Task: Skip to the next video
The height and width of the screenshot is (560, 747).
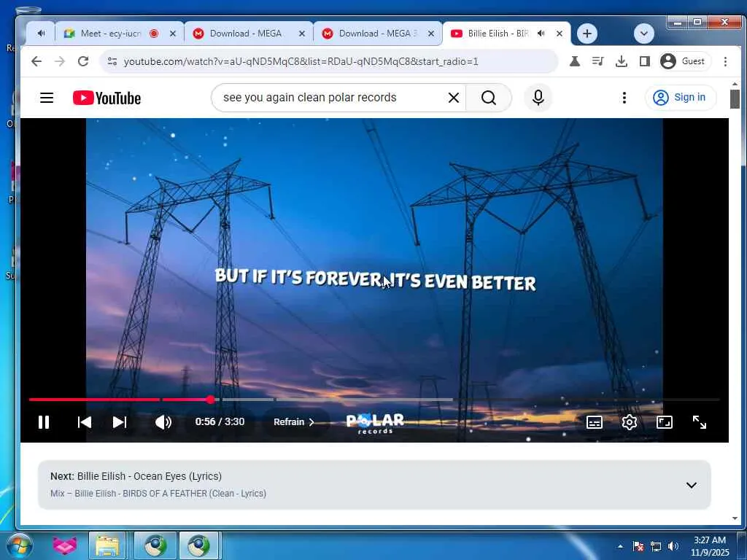Action: pos(120,422)
